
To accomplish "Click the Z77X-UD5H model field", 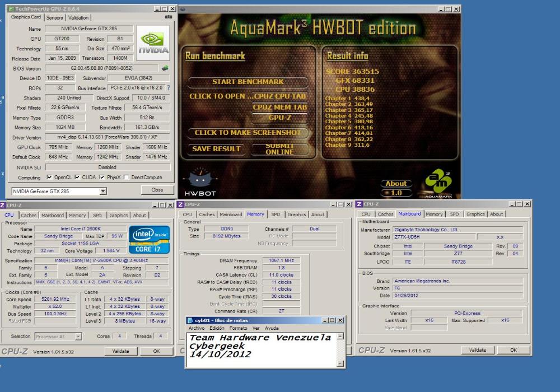I will pos(434,237).
